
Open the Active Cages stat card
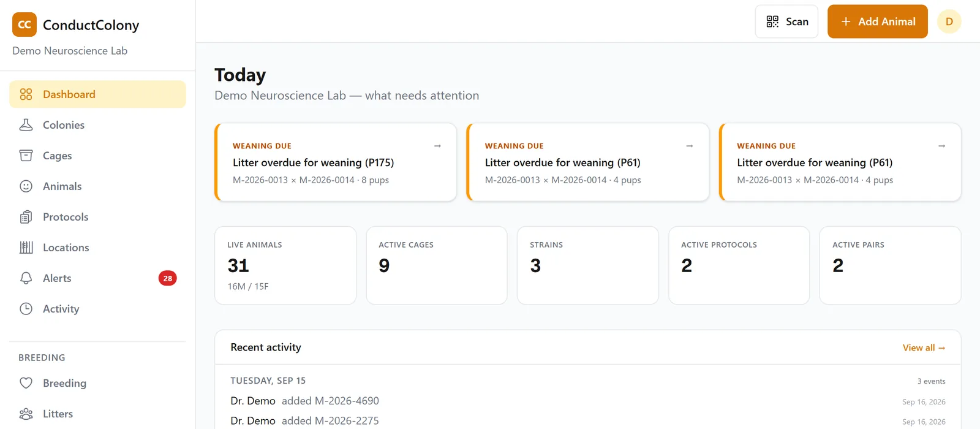tap(437, 265)
